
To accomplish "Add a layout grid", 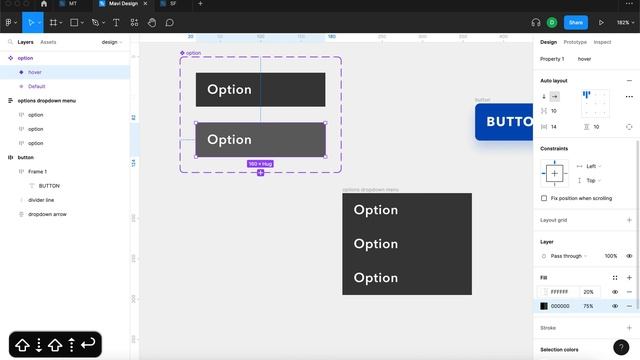I will tap(629, 220).
